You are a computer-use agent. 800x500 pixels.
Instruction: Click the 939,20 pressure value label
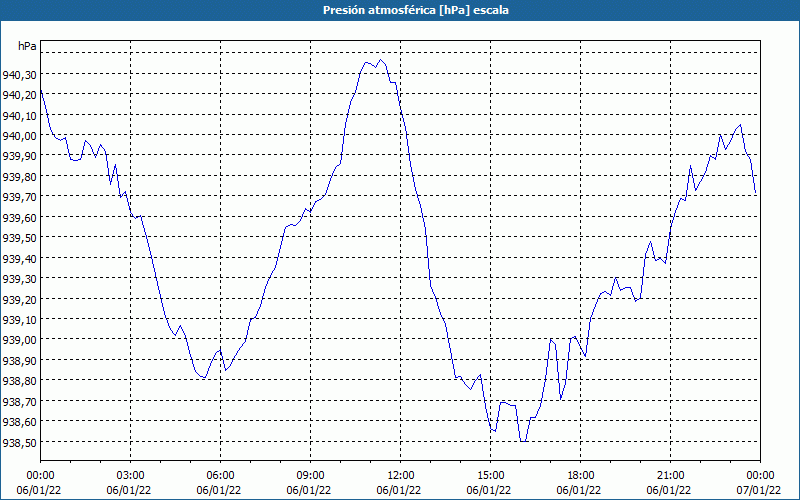coord(19,299)
